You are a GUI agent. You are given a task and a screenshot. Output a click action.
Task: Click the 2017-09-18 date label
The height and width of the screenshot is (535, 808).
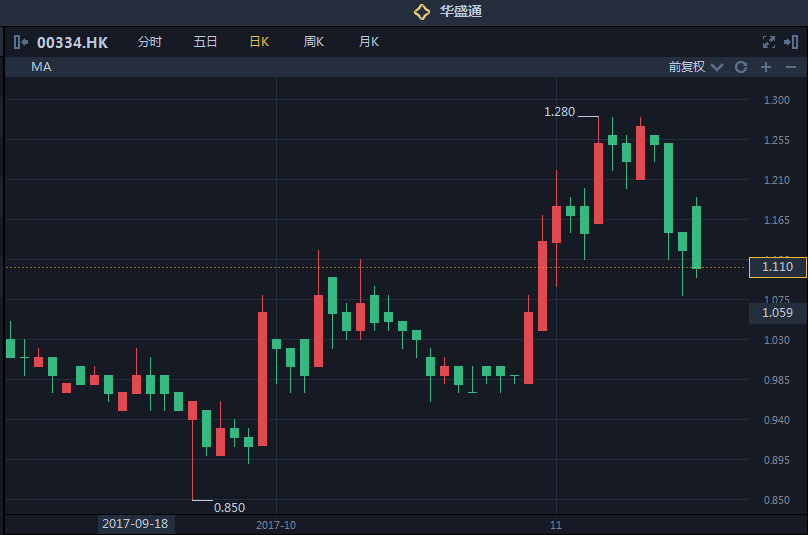point(135,524)
